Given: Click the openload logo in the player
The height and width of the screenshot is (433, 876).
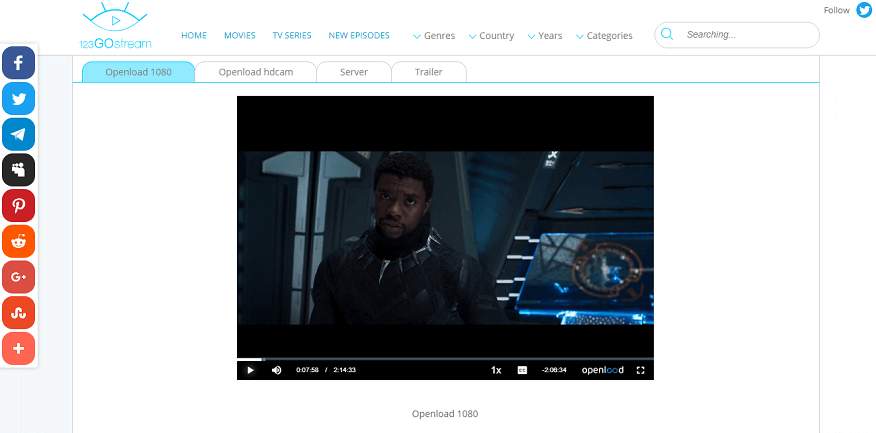Looking at the screenshot, I should pos(603,370).
